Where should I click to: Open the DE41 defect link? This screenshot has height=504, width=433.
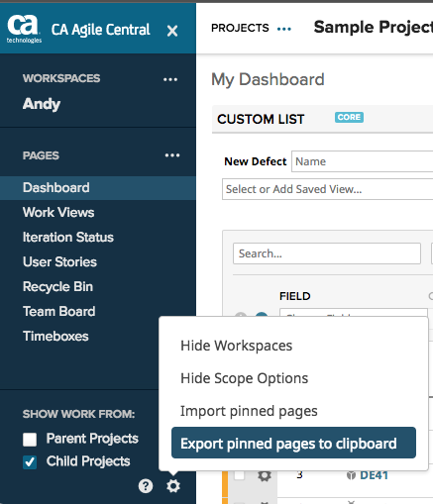tap(374, 475)
